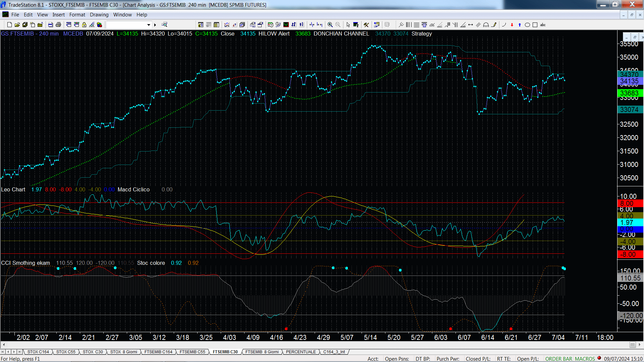
Task: Open the Edit menu
Action: click(28, 15)
